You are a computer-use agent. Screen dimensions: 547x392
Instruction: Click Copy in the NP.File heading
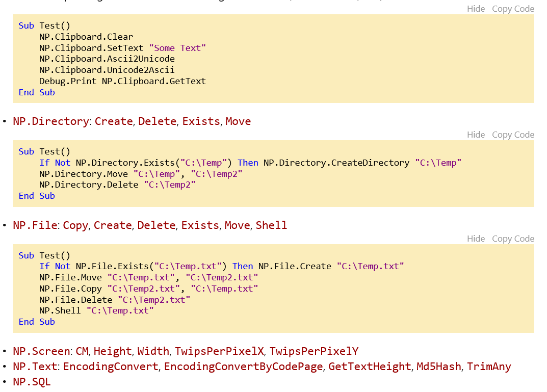pyautogui.click(x=75, y=225)
